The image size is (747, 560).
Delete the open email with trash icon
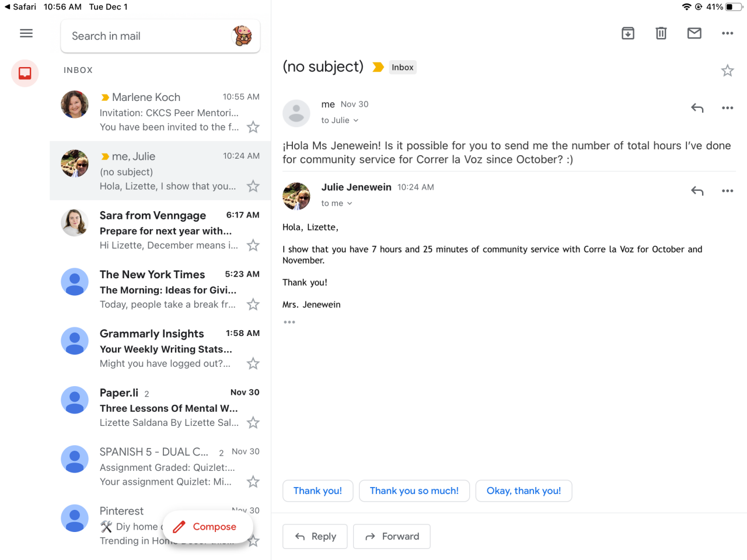[x=661, y=33]
